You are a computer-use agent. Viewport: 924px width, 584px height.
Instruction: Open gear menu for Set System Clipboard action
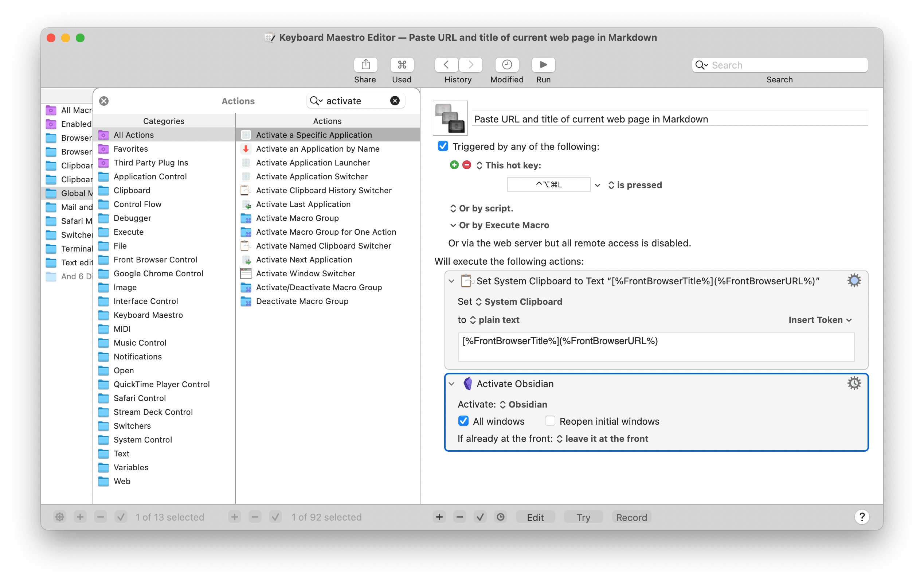pos(854,281)
